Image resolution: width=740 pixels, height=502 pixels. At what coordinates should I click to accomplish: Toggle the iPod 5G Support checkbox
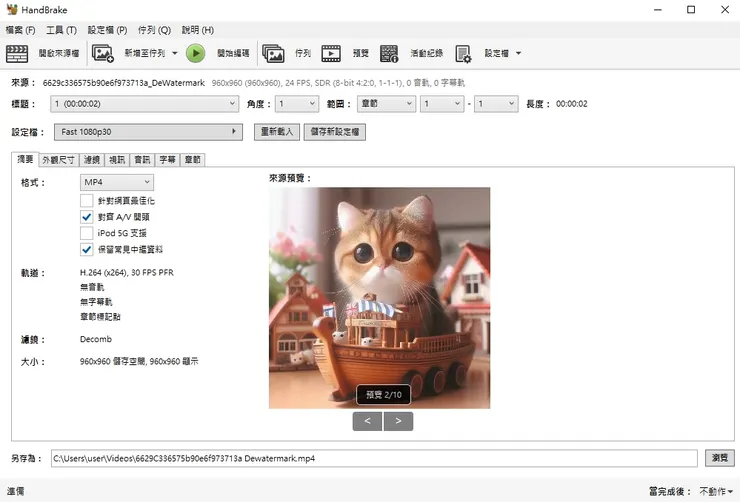pyautogui.click(x=86, y=233)
